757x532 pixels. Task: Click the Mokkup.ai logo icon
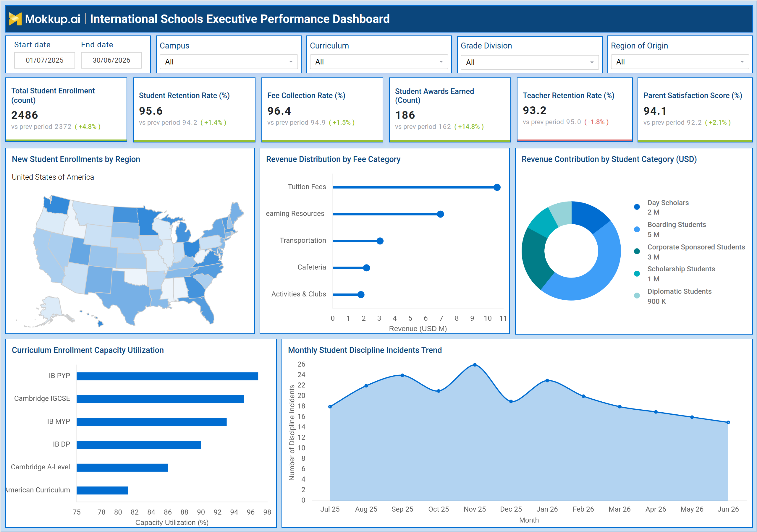coord(15,19)
